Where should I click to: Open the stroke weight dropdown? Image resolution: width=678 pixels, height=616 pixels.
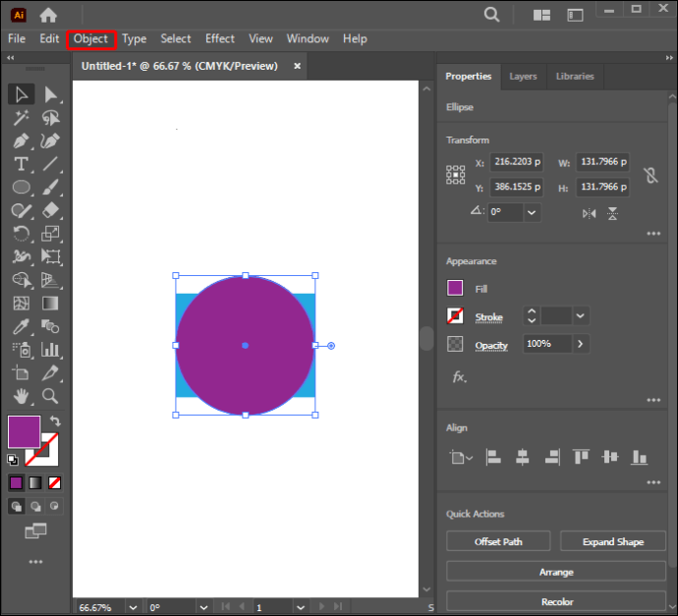coord(581,316)
